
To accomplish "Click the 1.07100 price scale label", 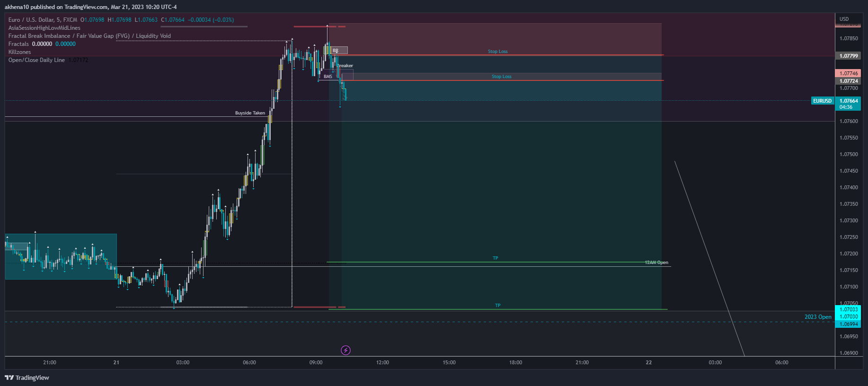I will 849,287.
